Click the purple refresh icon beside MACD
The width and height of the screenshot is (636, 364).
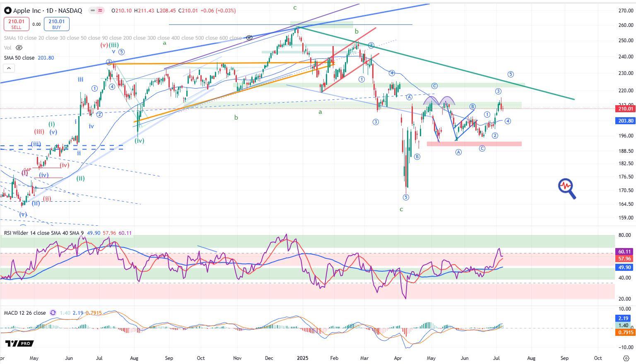pyautogui.click(x=53, y=313)
